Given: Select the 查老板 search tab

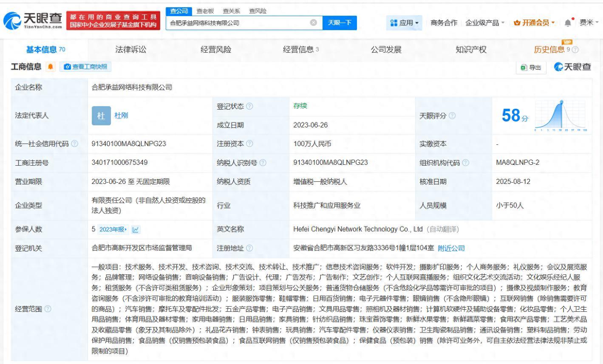Looking at the screenshot, I should pos(205,11).
